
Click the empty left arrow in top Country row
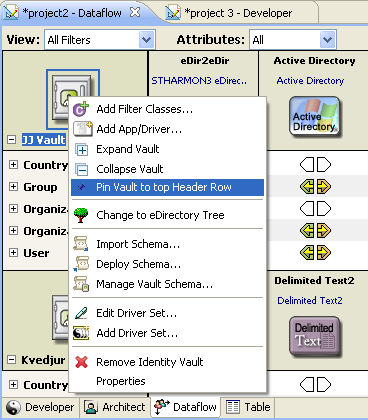click(x=307, y=165)
